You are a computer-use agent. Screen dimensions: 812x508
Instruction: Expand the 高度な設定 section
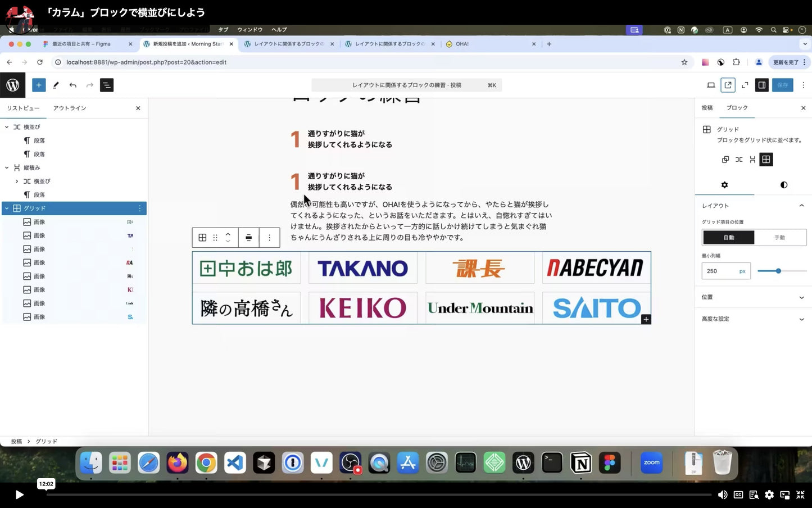click(x=801, y=319)
